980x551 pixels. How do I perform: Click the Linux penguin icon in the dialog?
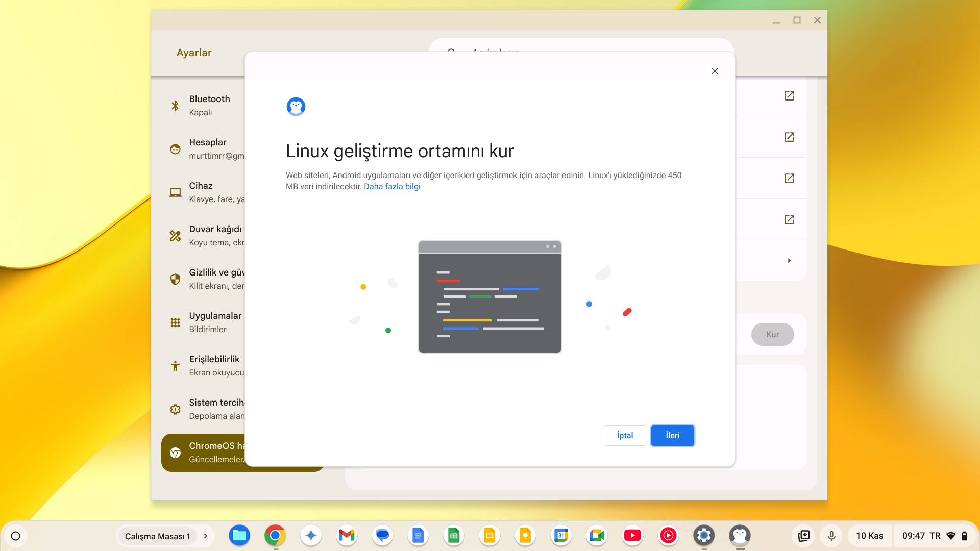[296, 107]
